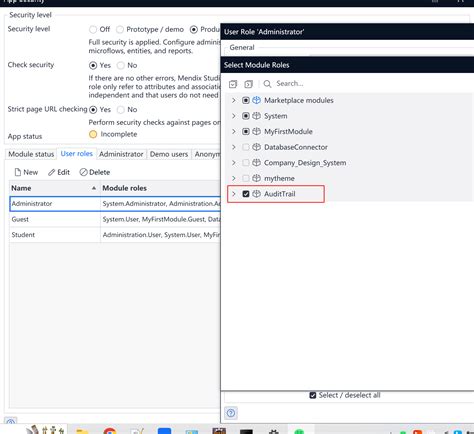This screenshot has width=474, height=434.
Task: Set Security level to Prototype / demo
Action: (120, 30)
